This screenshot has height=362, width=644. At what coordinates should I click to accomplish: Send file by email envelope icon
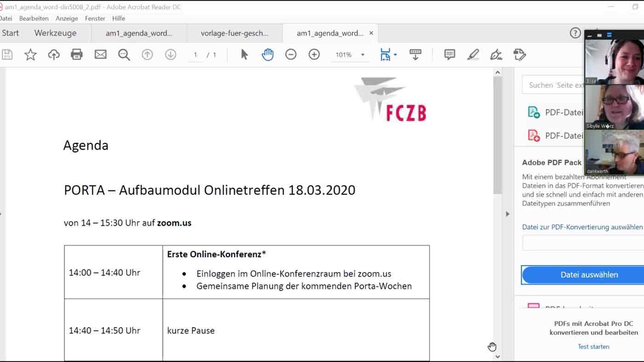click(100, 55)
